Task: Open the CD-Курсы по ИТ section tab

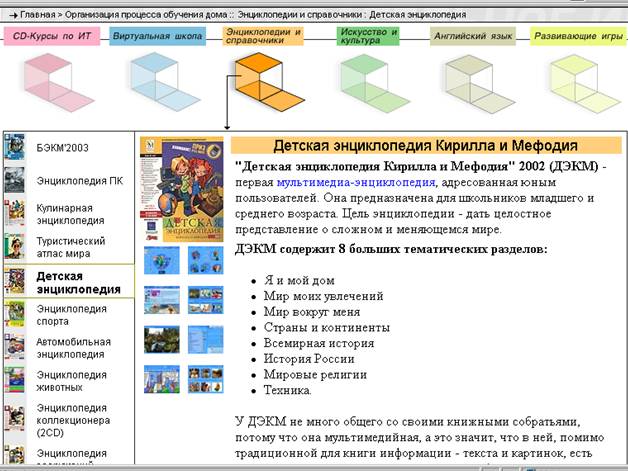Action: 52,36
